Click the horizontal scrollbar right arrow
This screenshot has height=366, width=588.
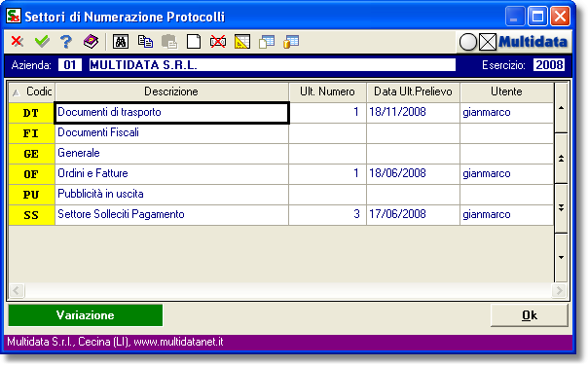[559, 290]
